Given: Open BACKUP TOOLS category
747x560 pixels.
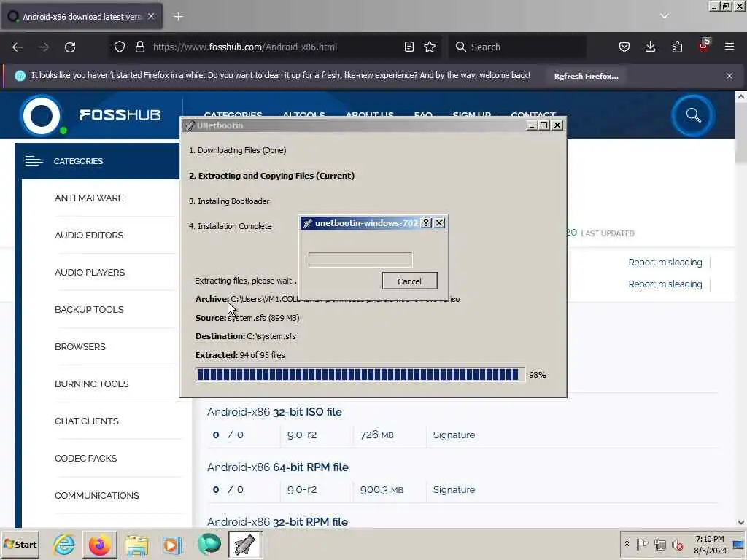Looking at the screenshot, I should (89, 309).
